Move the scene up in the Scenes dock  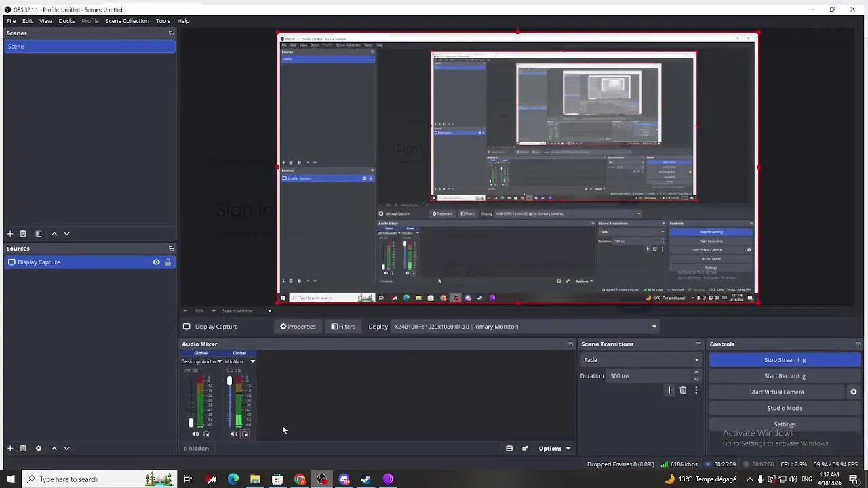pyautogui.click(x=54, y=234)
